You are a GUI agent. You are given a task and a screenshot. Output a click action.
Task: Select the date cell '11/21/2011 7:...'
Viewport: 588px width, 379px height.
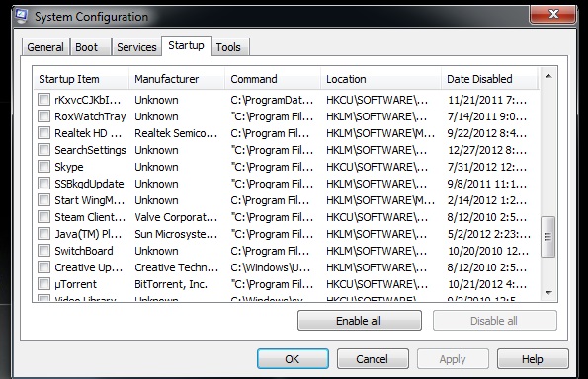[x=487, y=100]
